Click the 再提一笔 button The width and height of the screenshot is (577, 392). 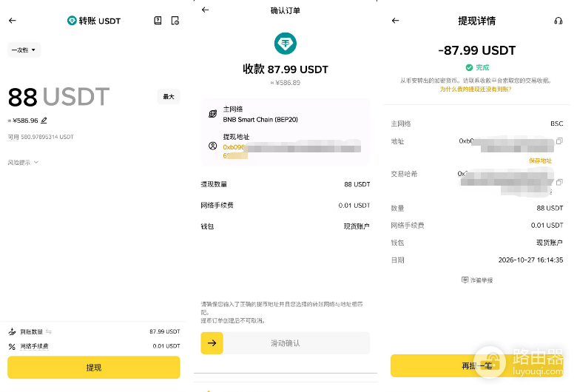click(477, 365)
